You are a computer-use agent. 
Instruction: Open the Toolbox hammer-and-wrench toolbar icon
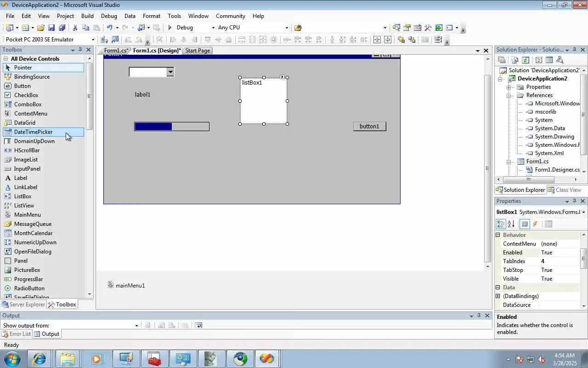(428, 28)
